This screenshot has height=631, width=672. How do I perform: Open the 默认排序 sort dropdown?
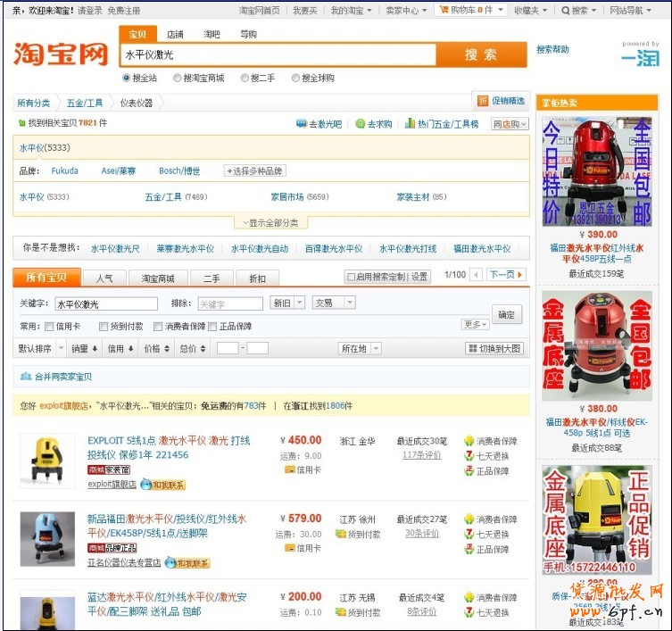[x=40, y=349]
